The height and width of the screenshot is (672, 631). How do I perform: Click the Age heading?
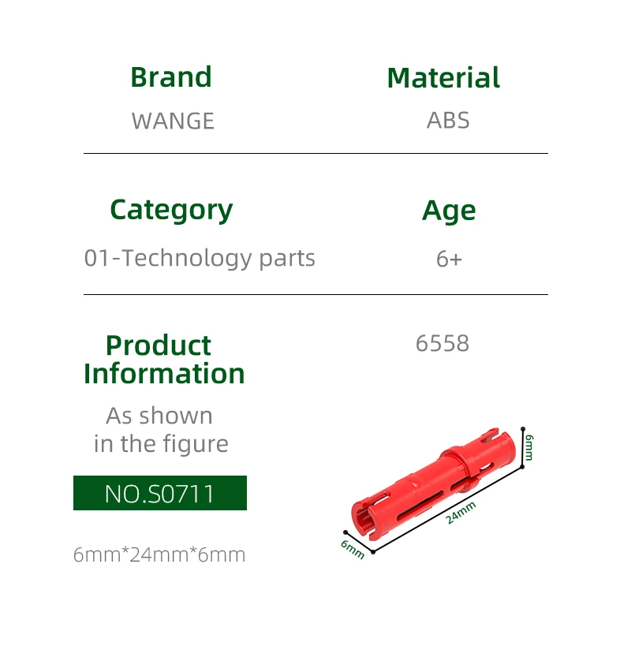(449, 211)
